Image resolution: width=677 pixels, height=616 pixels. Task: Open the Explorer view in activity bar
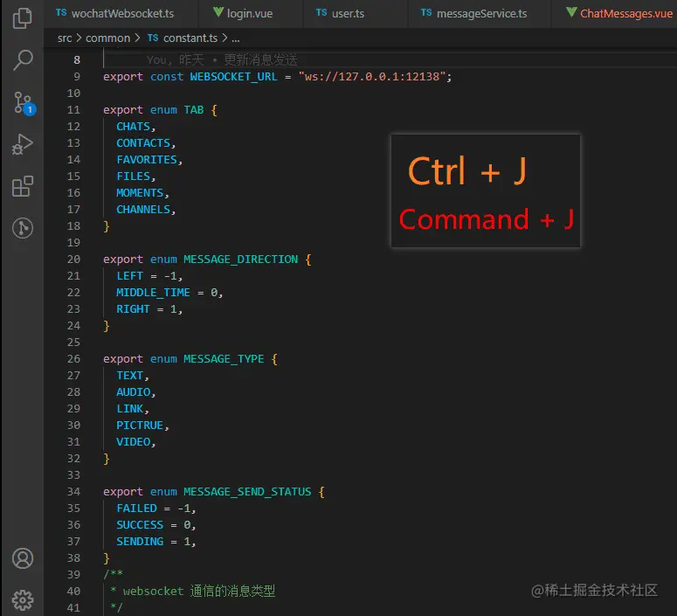coord(23,18)
